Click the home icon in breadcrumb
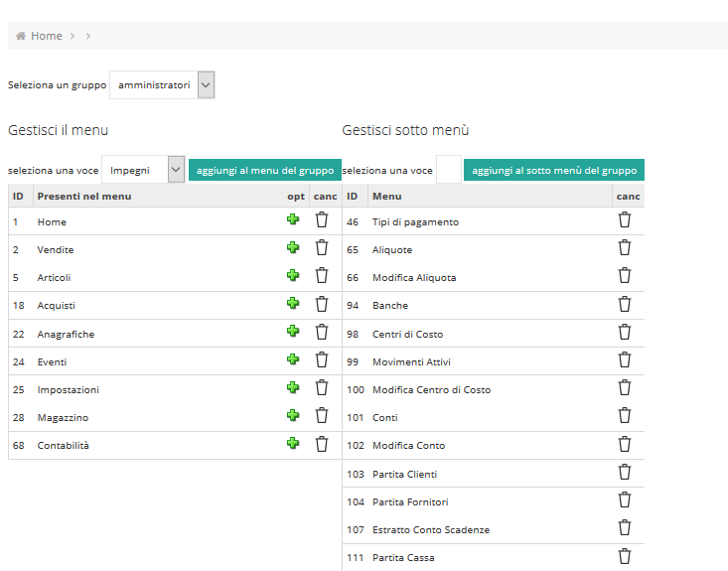 click(21, 36)
